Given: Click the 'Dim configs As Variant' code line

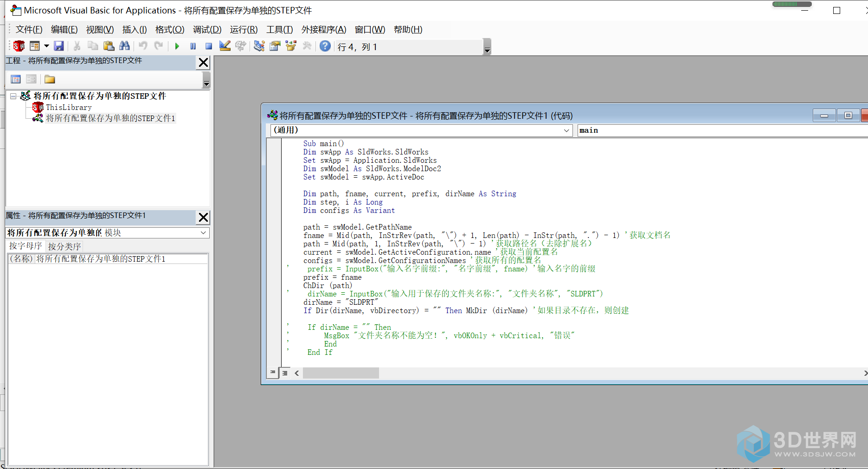Looking at the screenshot, I should pos(349,211).
